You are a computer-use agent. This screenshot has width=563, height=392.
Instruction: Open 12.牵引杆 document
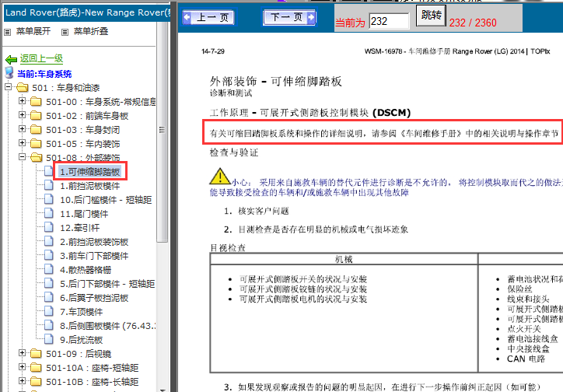80,228
